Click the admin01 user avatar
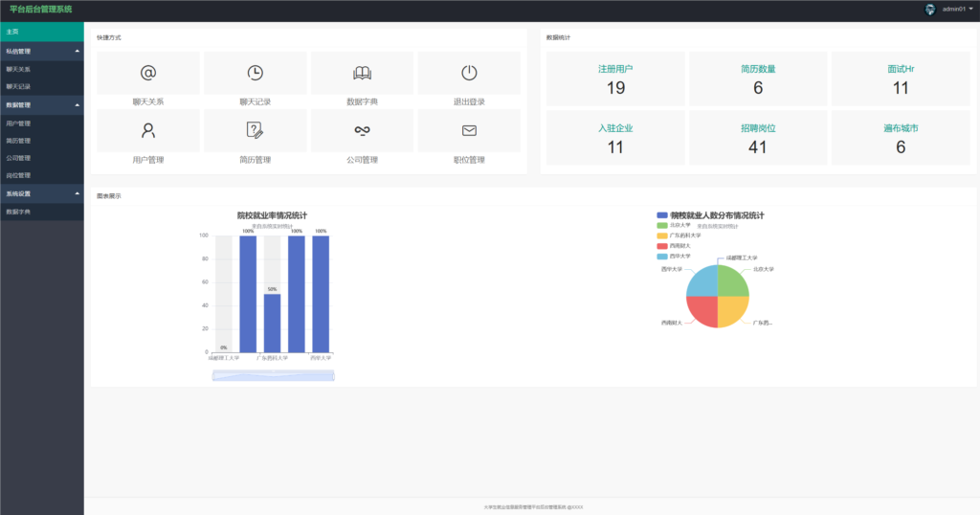980x515 pixels. tap(930, 9)
